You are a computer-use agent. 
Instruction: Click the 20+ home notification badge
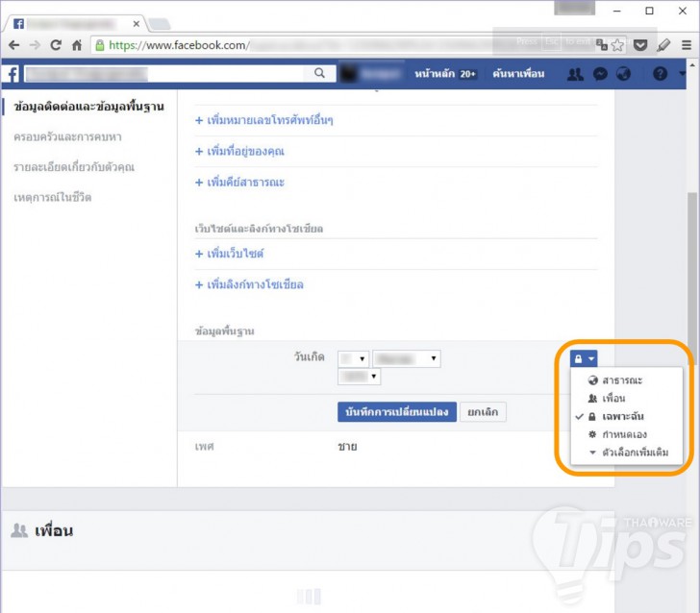[468, 74]
